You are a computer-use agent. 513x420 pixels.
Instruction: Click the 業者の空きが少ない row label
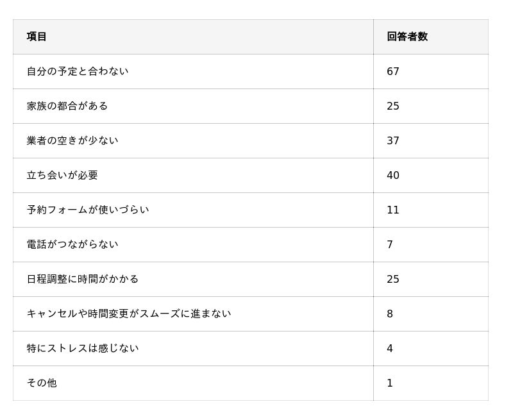(72, 140)
